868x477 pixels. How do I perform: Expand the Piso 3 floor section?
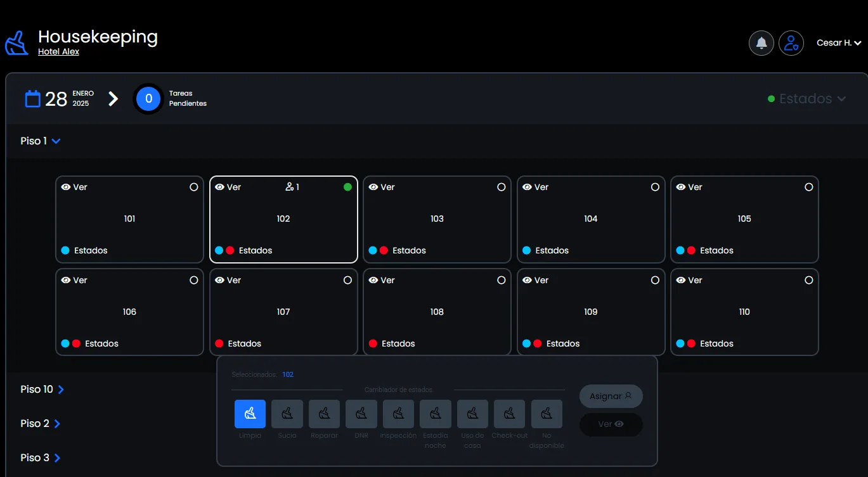coord(41,457)
